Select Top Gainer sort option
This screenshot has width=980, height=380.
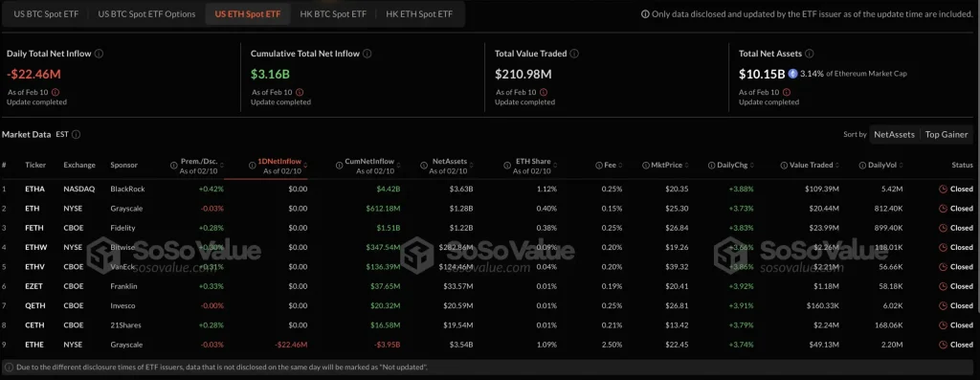point(947,134)
